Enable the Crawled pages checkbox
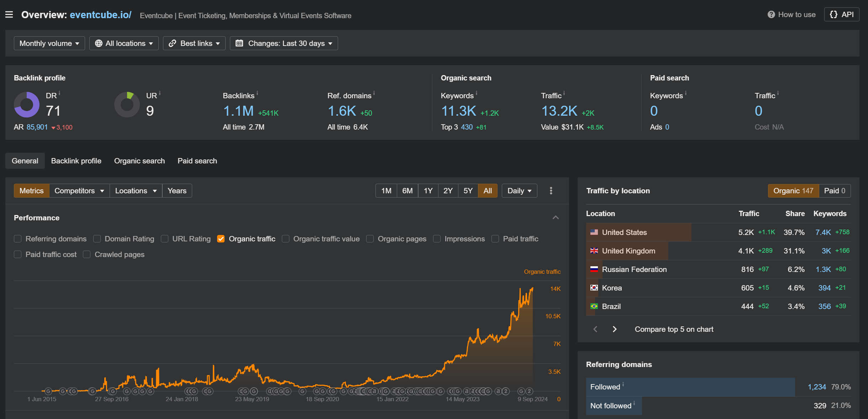868x419 pixels. coord(86,254)
